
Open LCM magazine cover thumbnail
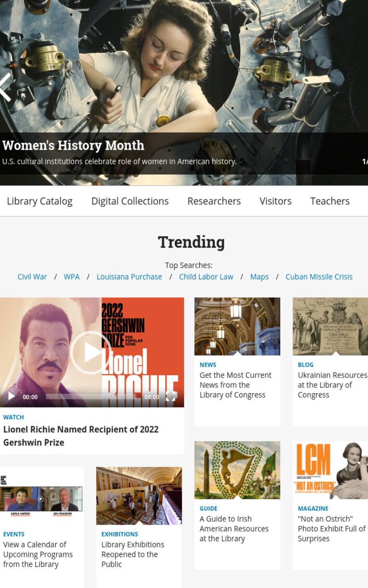pyautogui.click(x=330, y=470)
